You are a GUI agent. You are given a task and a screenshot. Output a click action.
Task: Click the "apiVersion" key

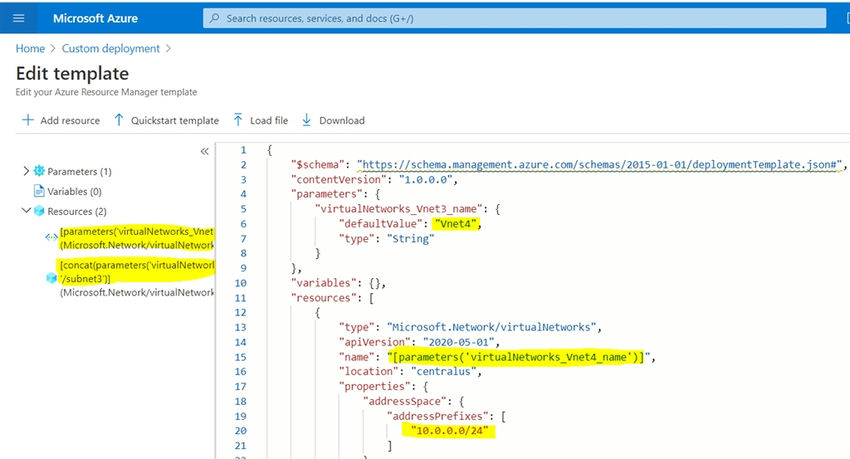click(x=375, y=342)
